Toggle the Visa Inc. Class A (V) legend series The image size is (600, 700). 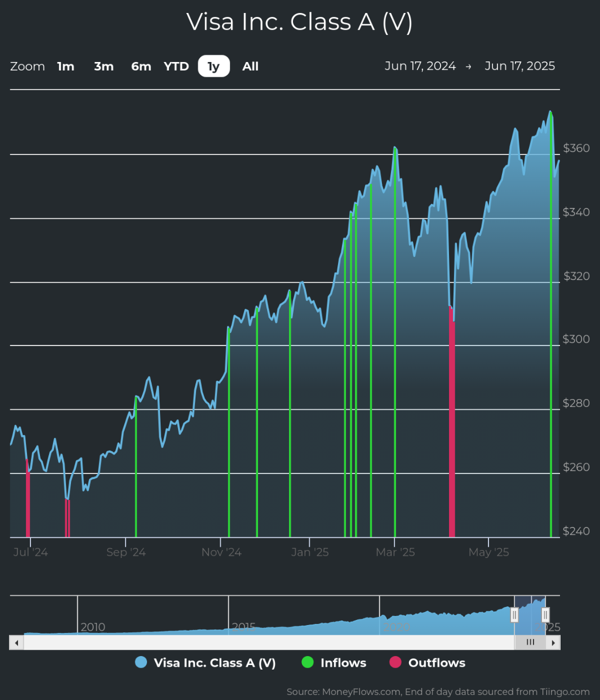[206, 663]
